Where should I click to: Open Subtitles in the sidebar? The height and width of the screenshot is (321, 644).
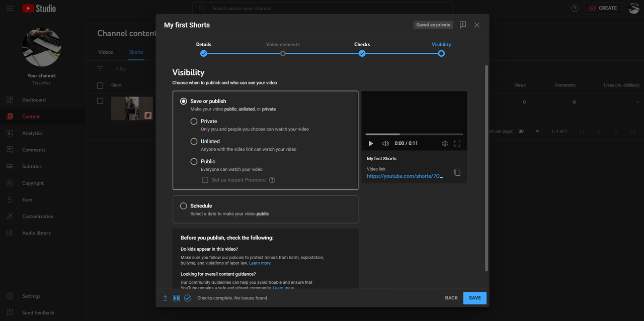click(x=43, y=166)
